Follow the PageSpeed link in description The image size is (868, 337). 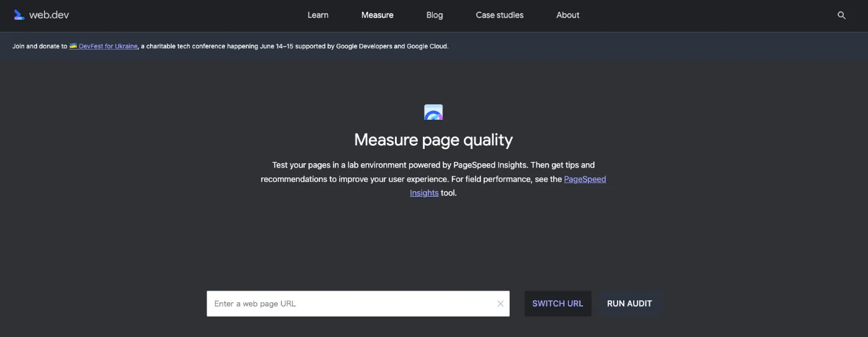click(585, 179)
